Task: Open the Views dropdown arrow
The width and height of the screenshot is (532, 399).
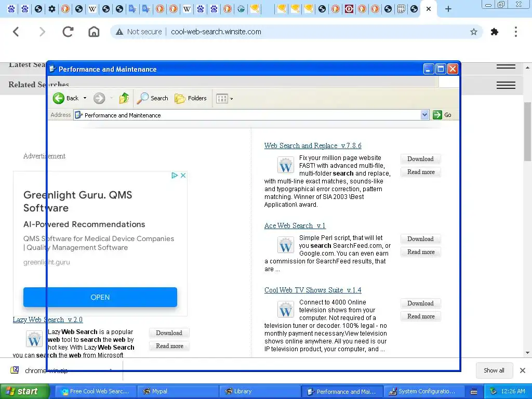Action: pyautogui.click(x=232, y=99)
